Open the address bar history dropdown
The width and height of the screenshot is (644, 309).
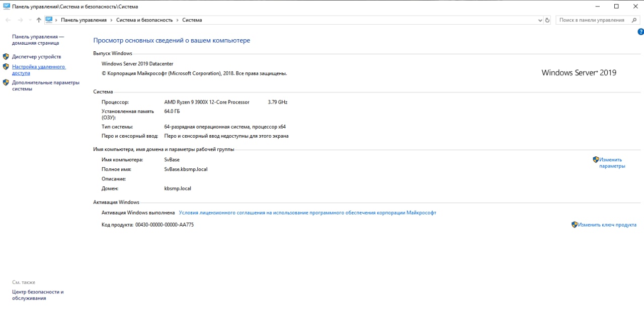540,20
